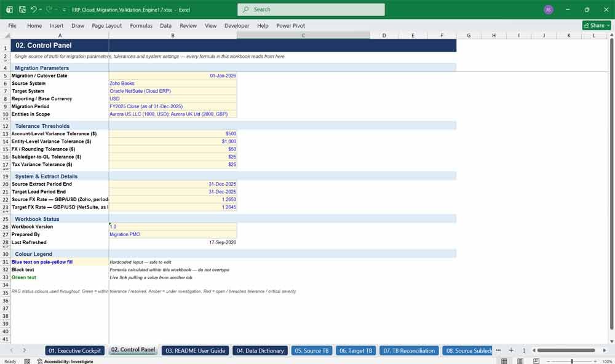Click Target FX Rate value 1.2645
This screenshot has width=615, height=364.
pos(173,207)
